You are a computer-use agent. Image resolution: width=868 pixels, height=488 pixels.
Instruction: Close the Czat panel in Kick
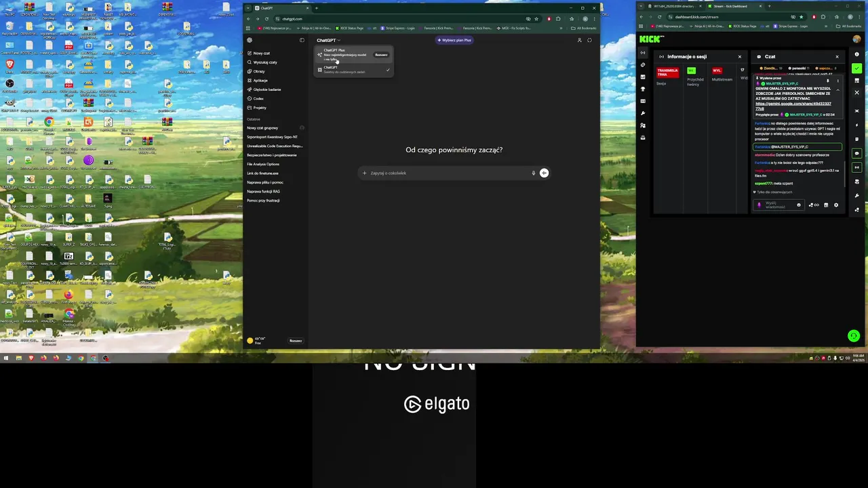[837, 57]
